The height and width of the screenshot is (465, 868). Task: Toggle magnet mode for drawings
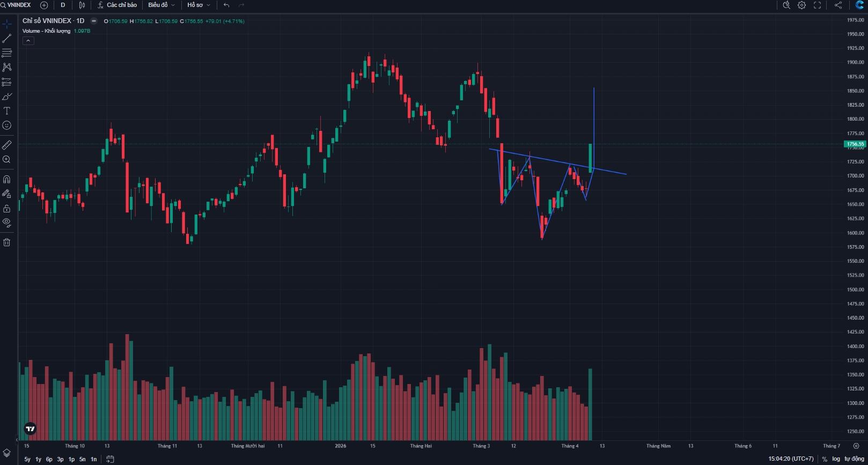click(7, 179)
